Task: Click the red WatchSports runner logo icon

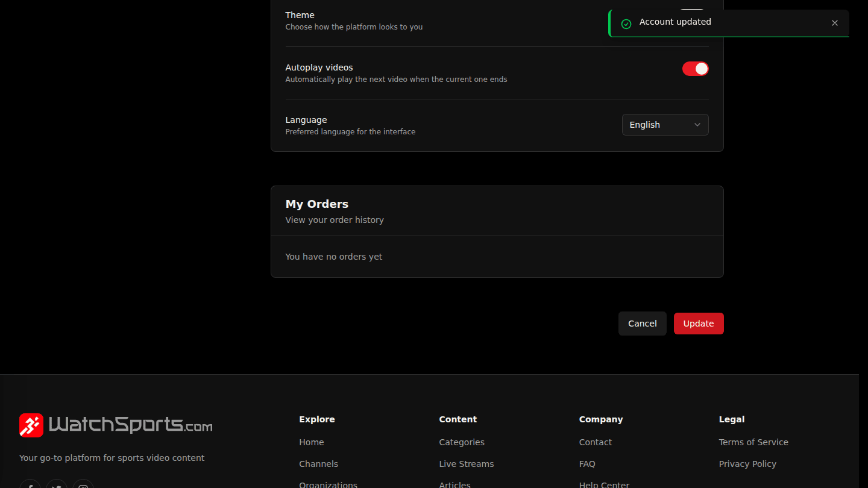Action: (31, 425)
